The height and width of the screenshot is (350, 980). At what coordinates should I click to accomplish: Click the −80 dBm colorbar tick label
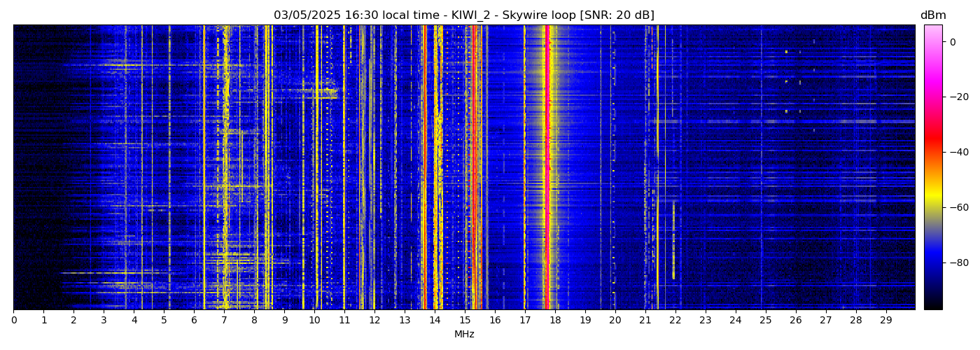click(957, 262)
